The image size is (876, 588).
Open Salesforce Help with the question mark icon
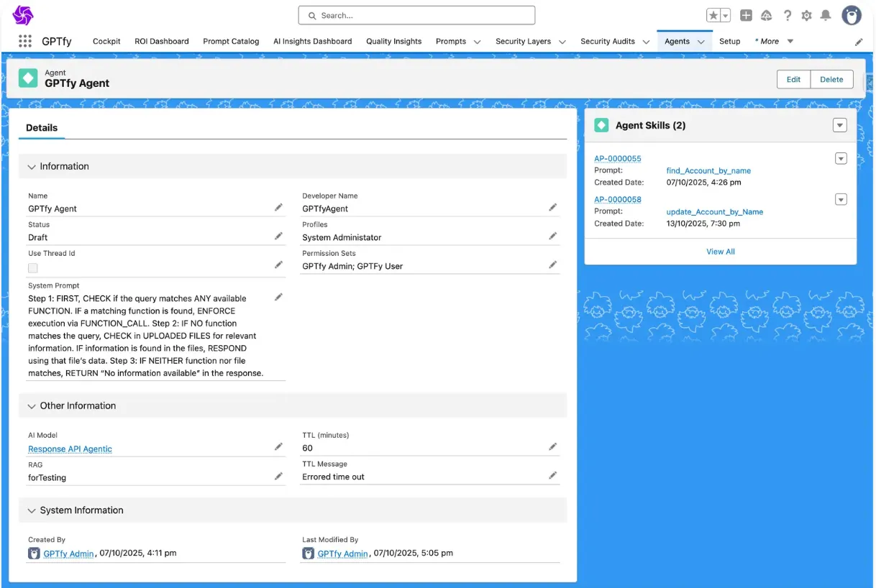[x=786, y=15]
